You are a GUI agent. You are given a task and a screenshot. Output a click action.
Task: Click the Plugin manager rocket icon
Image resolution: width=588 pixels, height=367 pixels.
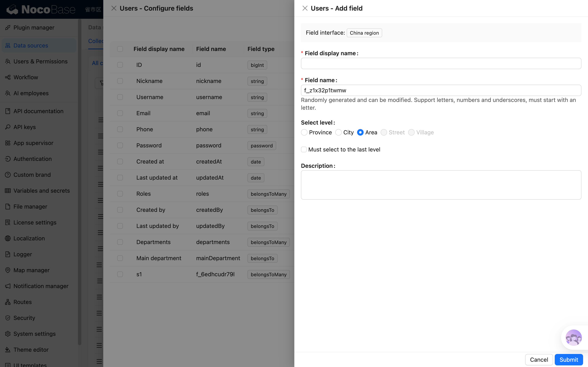tap(8, 28)
